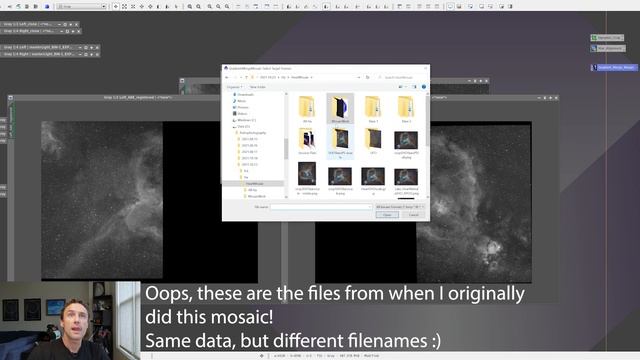The width and height of the screenshot is (640, 360).
Task: Open address bar previous locations dropdown
Action: click(x=359, y=77)
